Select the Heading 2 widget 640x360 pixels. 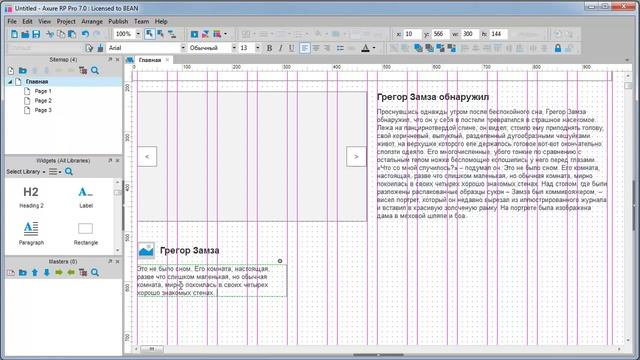tap(31, 197)
